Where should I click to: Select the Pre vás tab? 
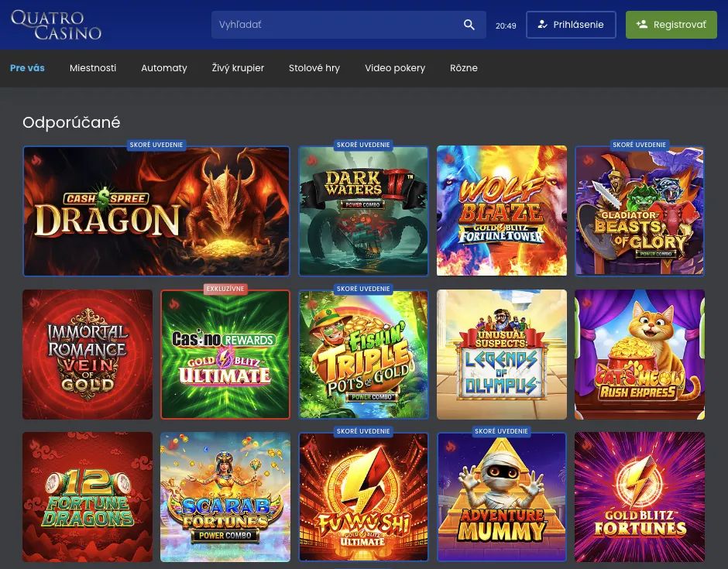27,68
